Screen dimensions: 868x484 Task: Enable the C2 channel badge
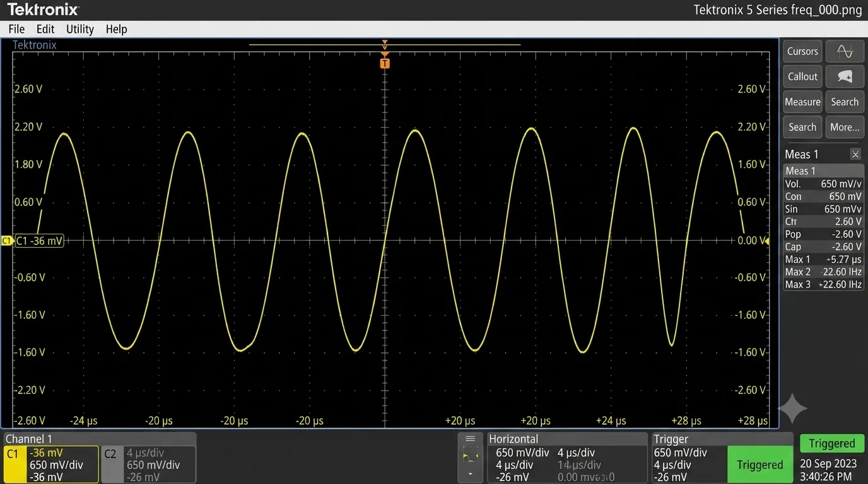pyautogui.click(x=110, y=464)
